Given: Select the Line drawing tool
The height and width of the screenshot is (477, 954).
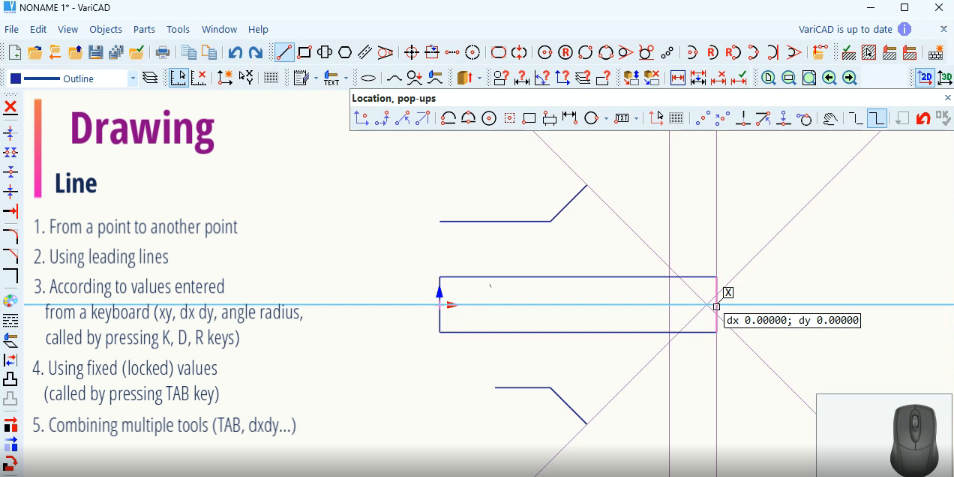Looking at the screenshot, I should tap(284, 52).
